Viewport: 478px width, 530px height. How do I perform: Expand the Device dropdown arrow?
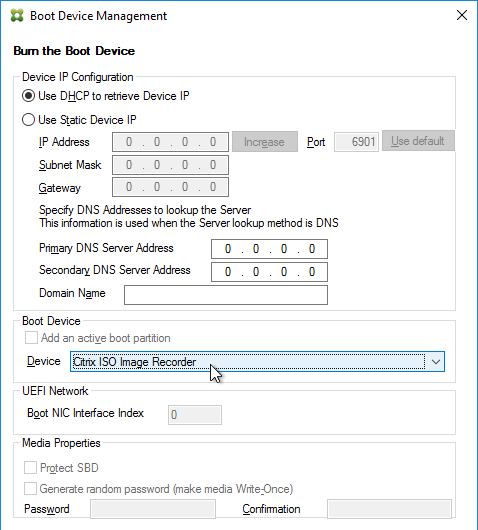coord(435,362)
